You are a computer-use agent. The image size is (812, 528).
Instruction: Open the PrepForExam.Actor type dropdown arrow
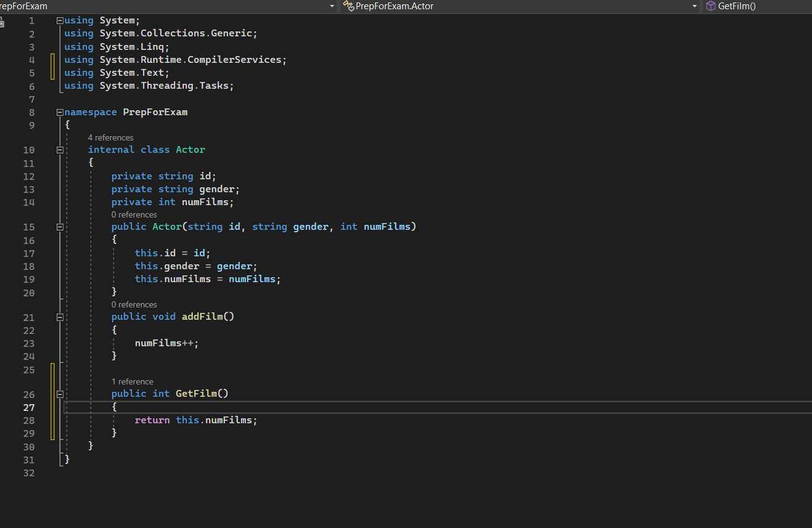(694, 6)
